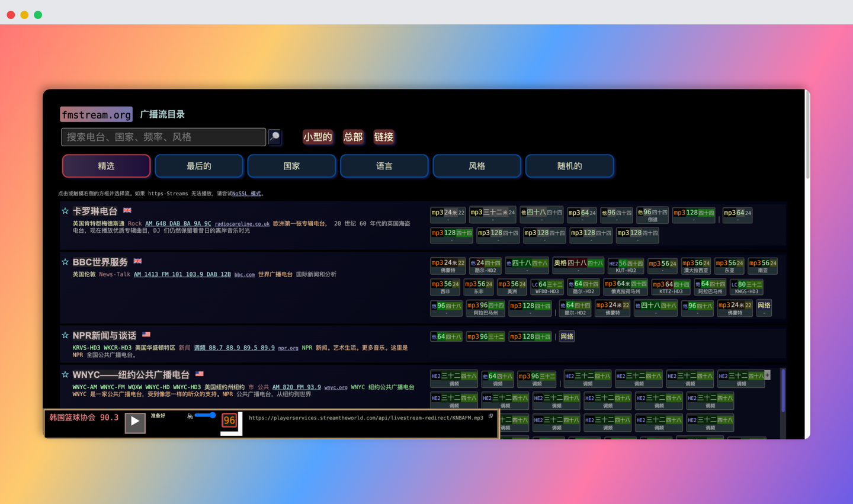
Task: Open the radiocaroline.co.uk link
Action: (x=242, y=223)
